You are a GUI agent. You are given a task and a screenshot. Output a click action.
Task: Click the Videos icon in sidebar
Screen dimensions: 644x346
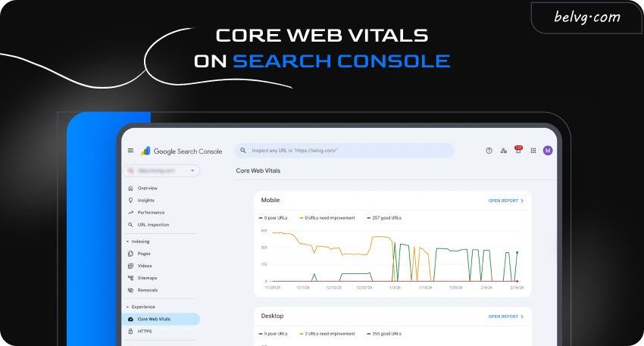pyautogui.click(x=130, y=266)
